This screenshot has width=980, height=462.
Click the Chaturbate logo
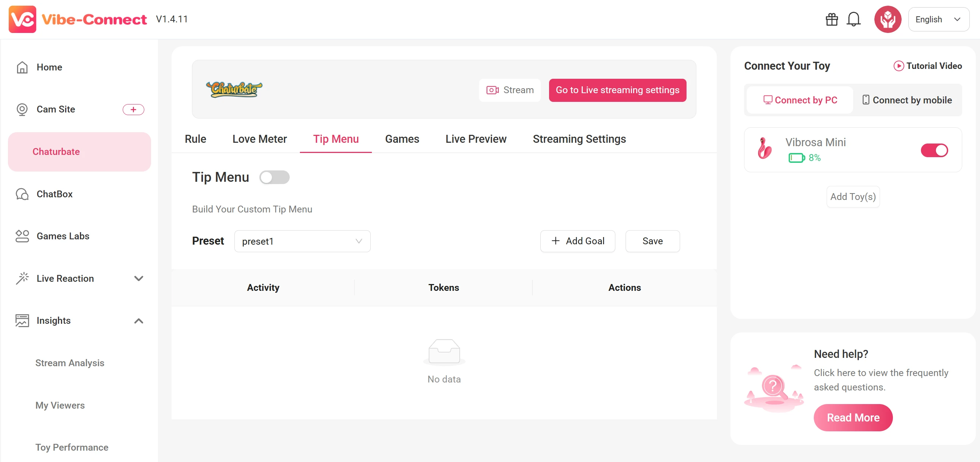pyautogui.click(x=234, y=89)
